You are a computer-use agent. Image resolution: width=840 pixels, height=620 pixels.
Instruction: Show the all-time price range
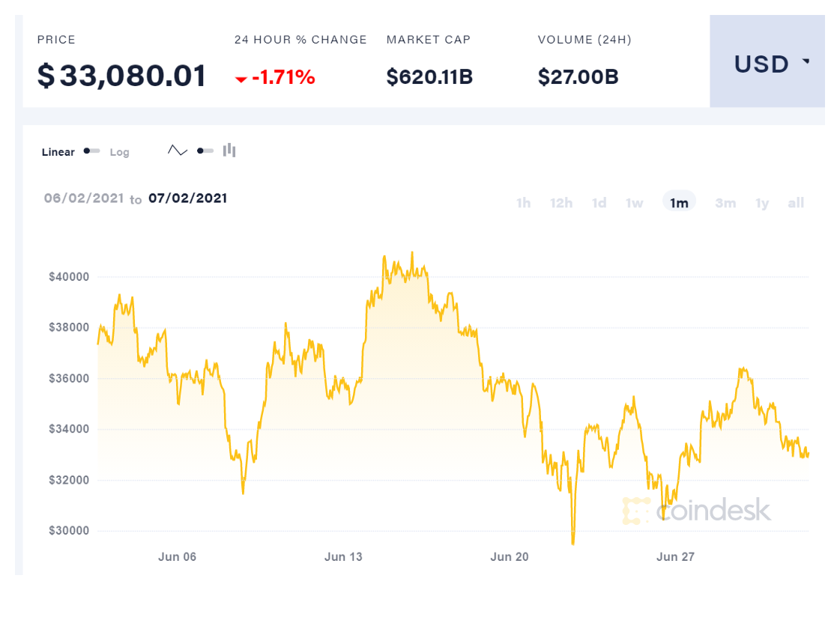point(796,203)
